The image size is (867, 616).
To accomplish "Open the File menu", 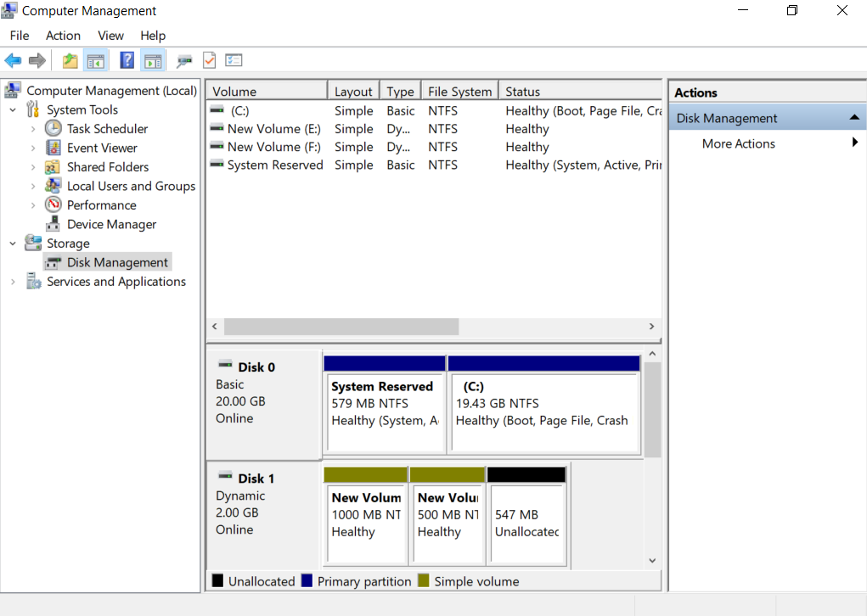I will click(20, 36).
